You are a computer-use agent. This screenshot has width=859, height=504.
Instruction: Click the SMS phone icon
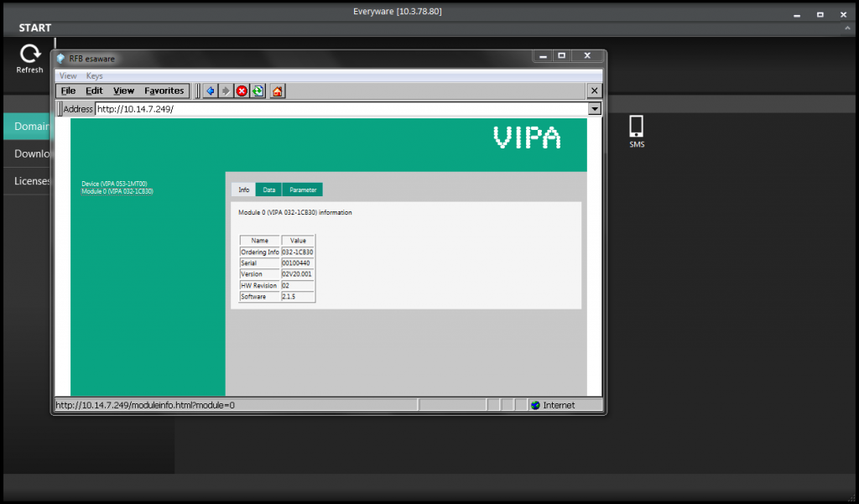tap(636, 126)
